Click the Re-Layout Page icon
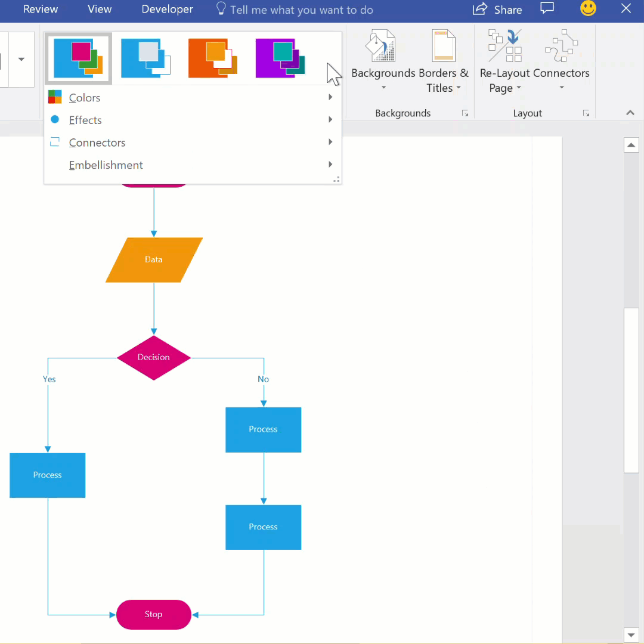 pyautogui.click(x=504, y=45)
